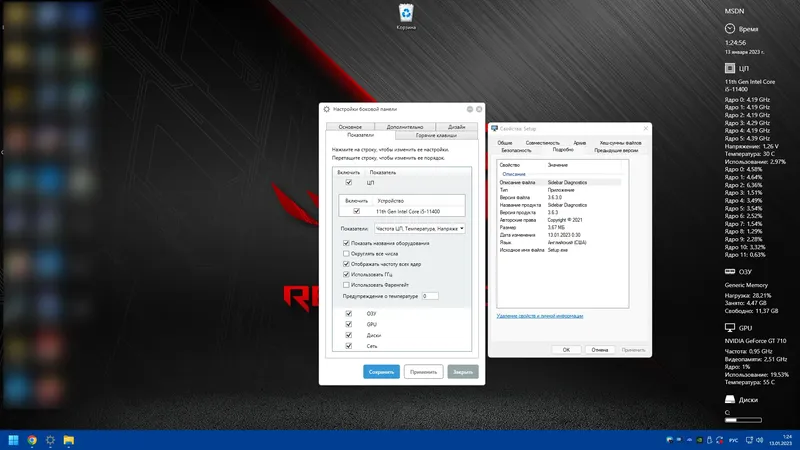Uncheck the GPU row checkbox
800x450 pixels.
point(349,324)
